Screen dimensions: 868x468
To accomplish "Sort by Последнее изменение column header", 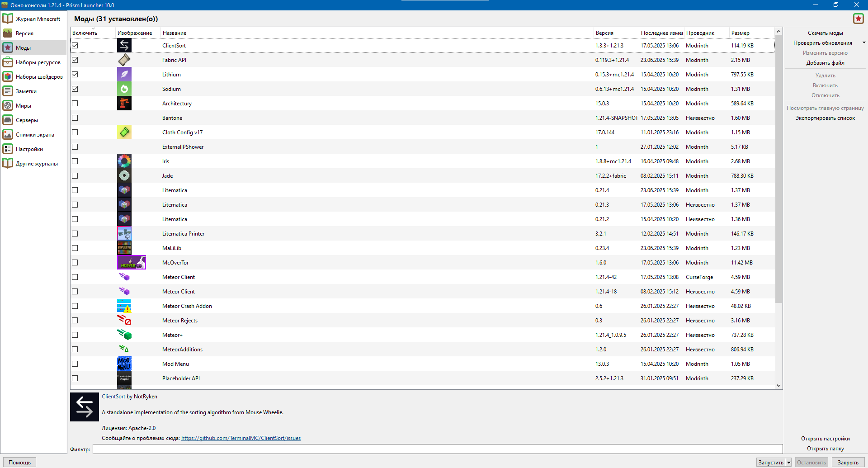I will tap(662, 33).
